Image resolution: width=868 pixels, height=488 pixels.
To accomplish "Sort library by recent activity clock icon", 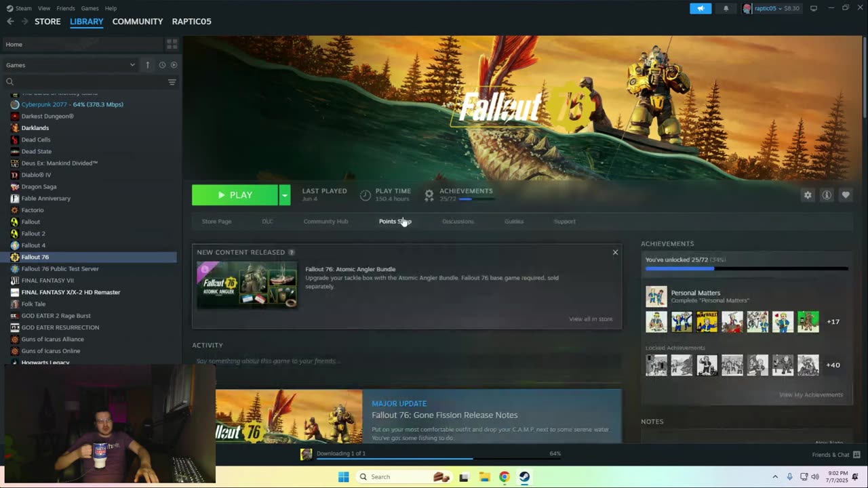I will 162,65.
